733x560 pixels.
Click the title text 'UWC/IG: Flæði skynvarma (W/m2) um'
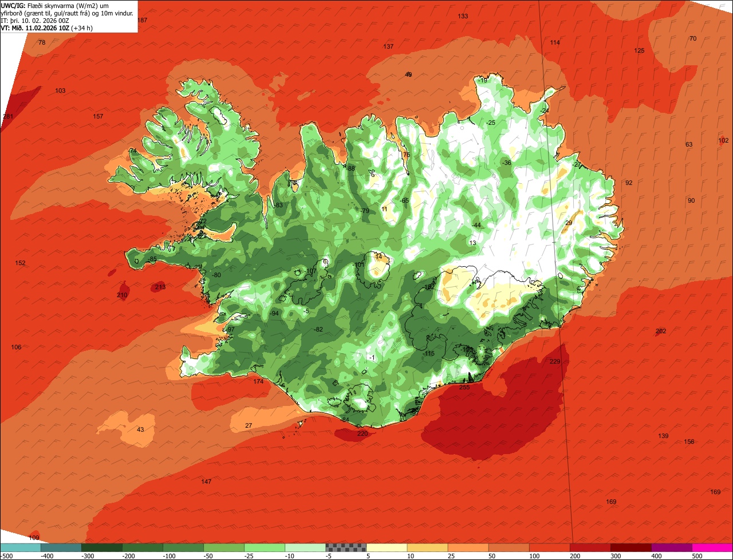pos(54,5)
